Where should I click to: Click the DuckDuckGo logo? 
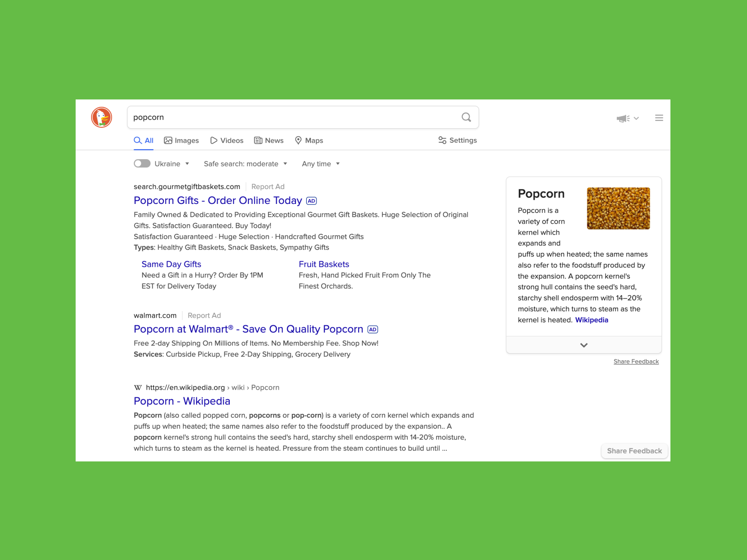[101, 117]
